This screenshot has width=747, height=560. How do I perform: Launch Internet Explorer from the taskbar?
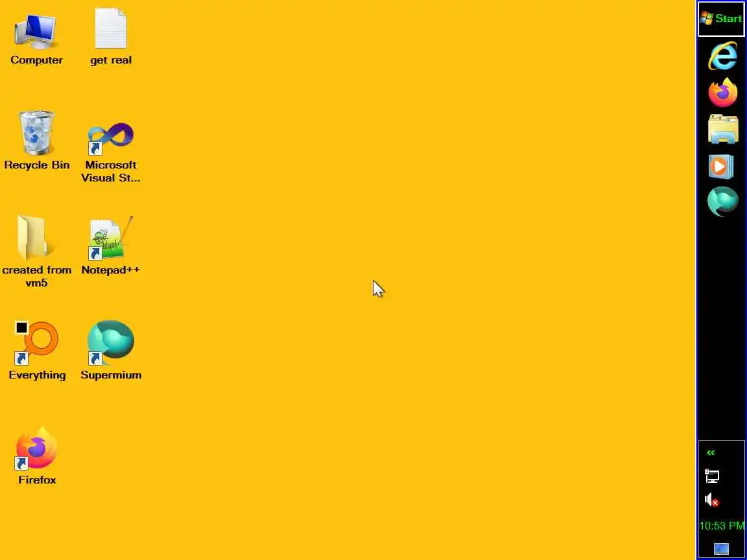tap(722, 56)
